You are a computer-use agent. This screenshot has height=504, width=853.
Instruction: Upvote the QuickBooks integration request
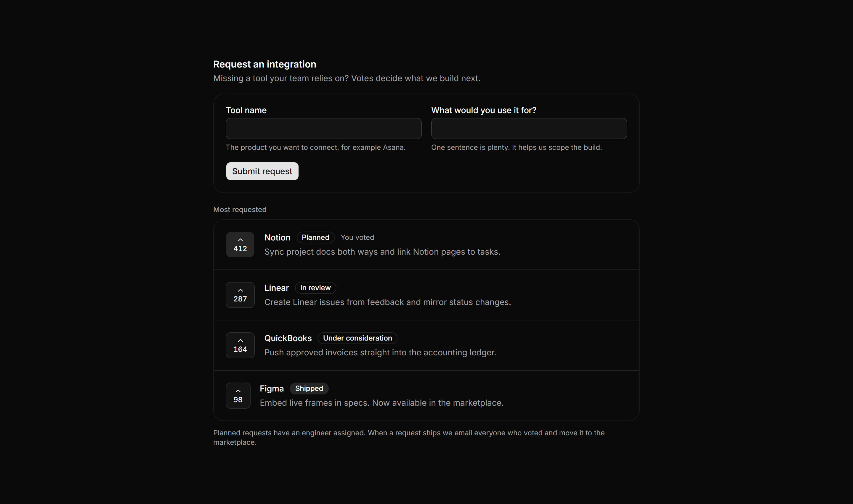[240, 345]
